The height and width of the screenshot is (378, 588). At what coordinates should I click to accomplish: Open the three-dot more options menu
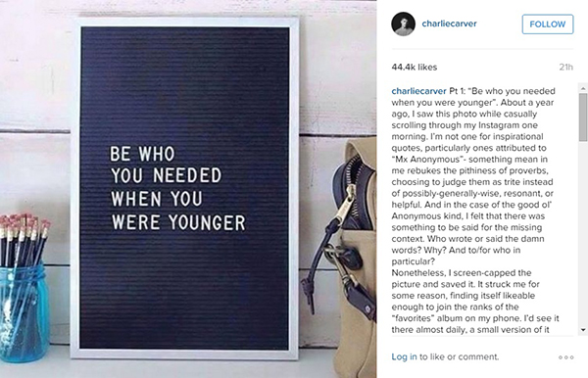click(565, 357)
